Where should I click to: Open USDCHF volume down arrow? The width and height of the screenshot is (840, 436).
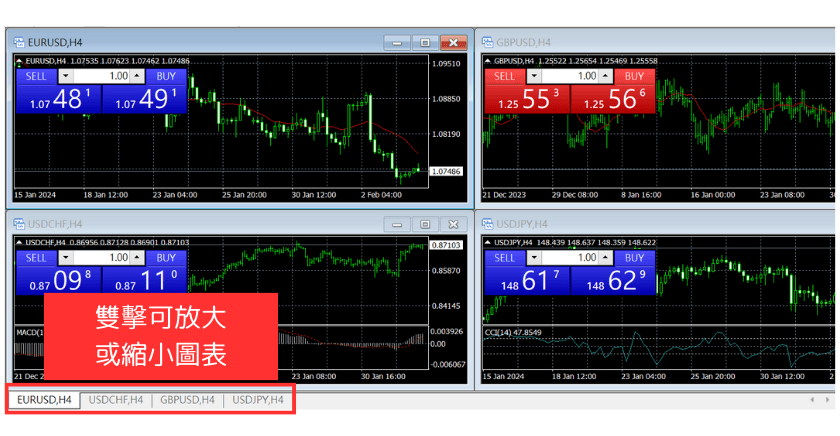pyautogui.click(x=66, y=257)
